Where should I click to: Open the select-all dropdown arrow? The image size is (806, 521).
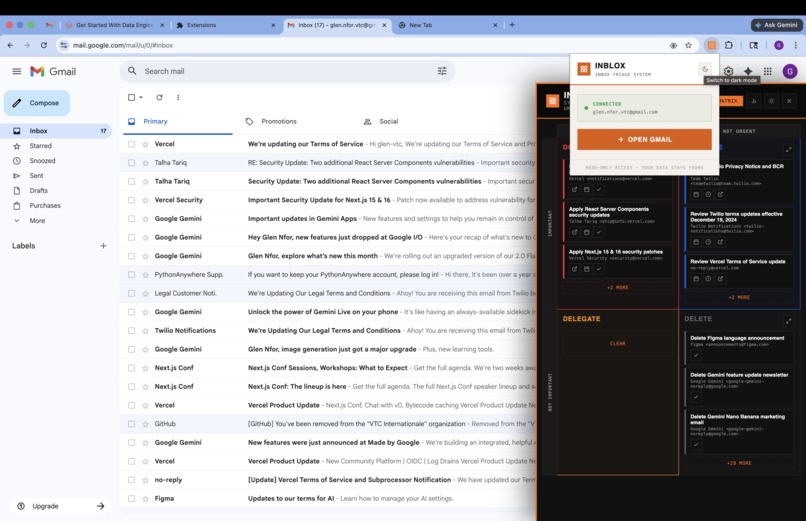[141, 97]
